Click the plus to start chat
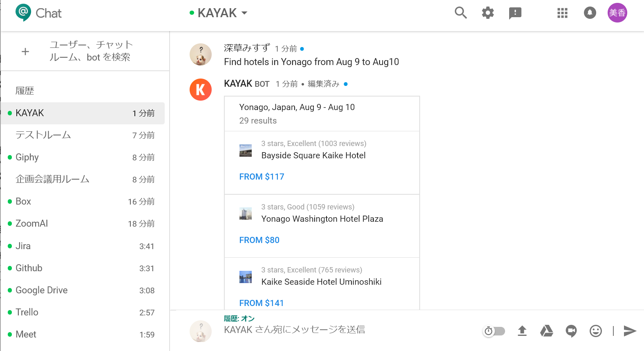 pyautogui.click(x=25, y=52)
